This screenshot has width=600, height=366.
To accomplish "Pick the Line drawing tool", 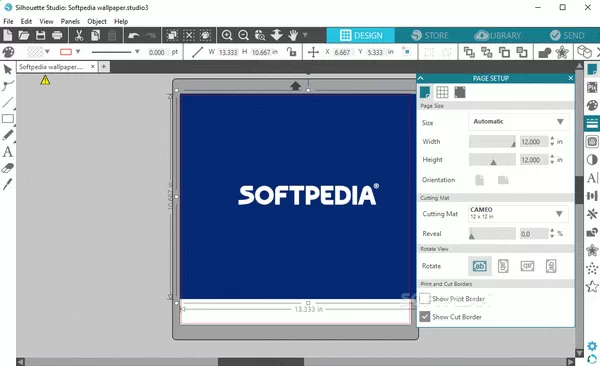I will click(x=8, y=102).
